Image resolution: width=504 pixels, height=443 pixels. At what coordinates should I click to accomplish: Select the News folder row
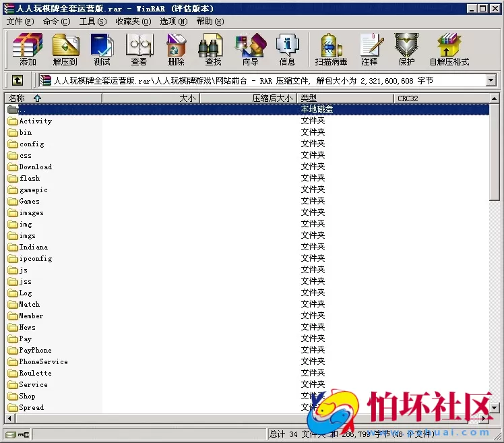(247, 328)
